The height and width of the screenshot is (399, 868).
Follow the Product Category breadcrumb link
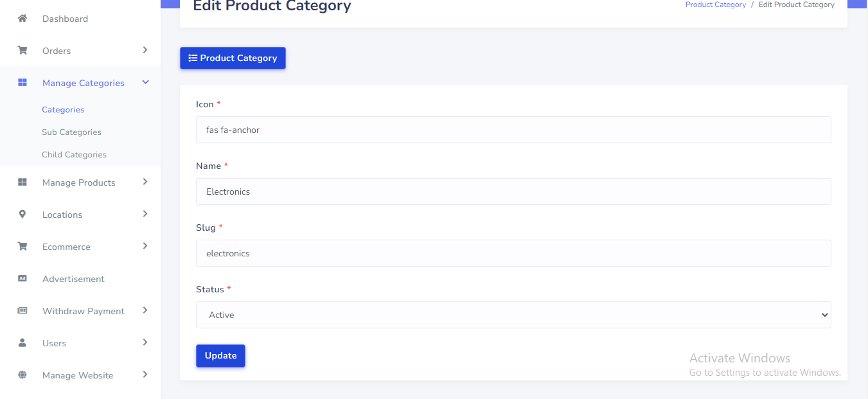click(715, 4)
